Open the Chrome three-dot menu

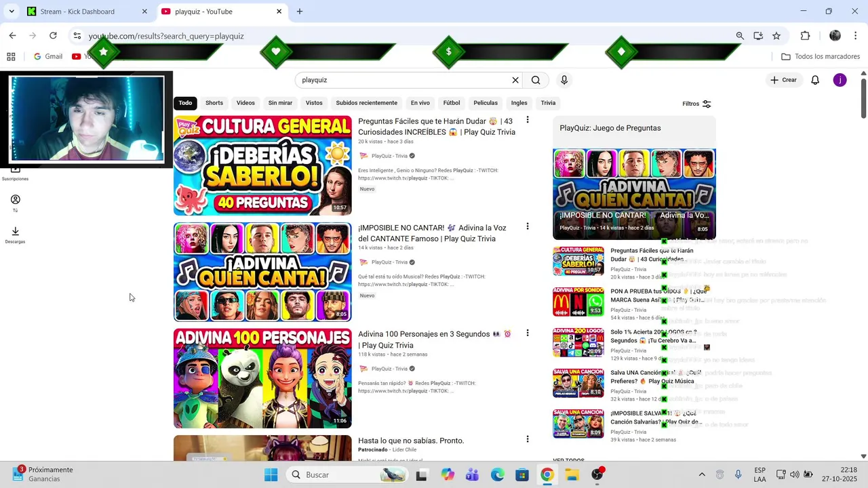point(856,36)
